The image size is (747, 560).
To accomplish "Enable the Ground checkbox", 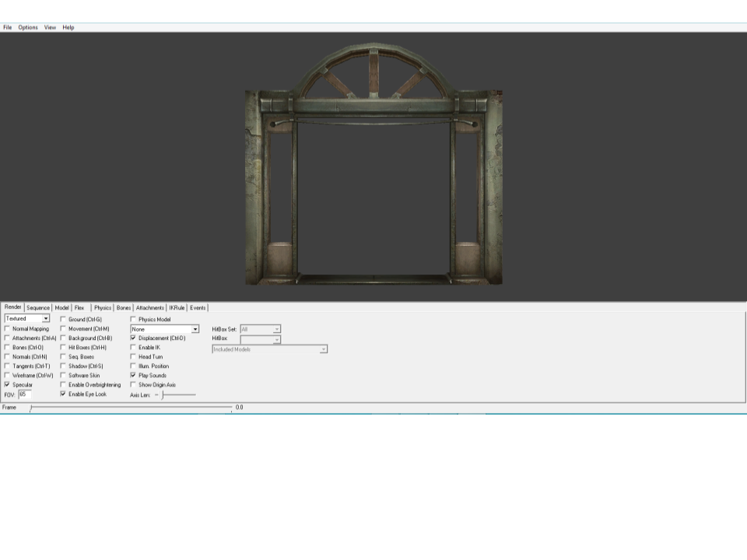I will point(64,320).
